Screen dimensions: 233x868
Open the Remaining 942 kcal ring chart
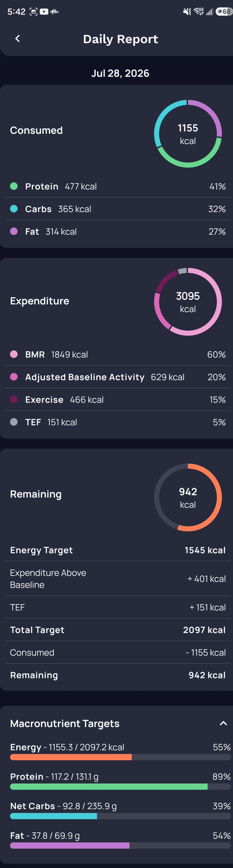pos(188,497)
